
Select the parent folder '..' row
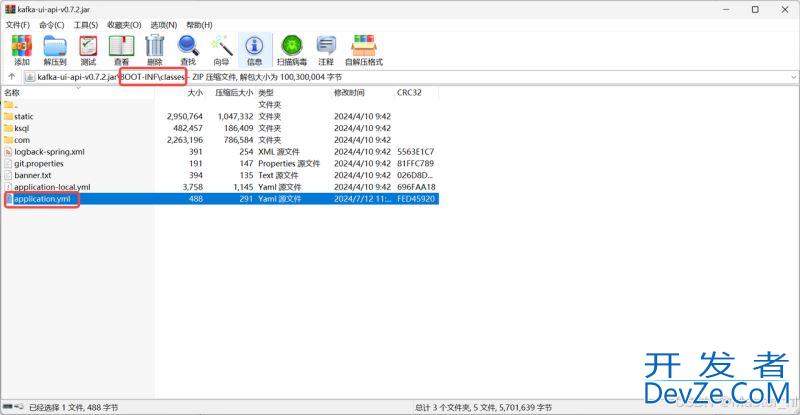point(220,105)
